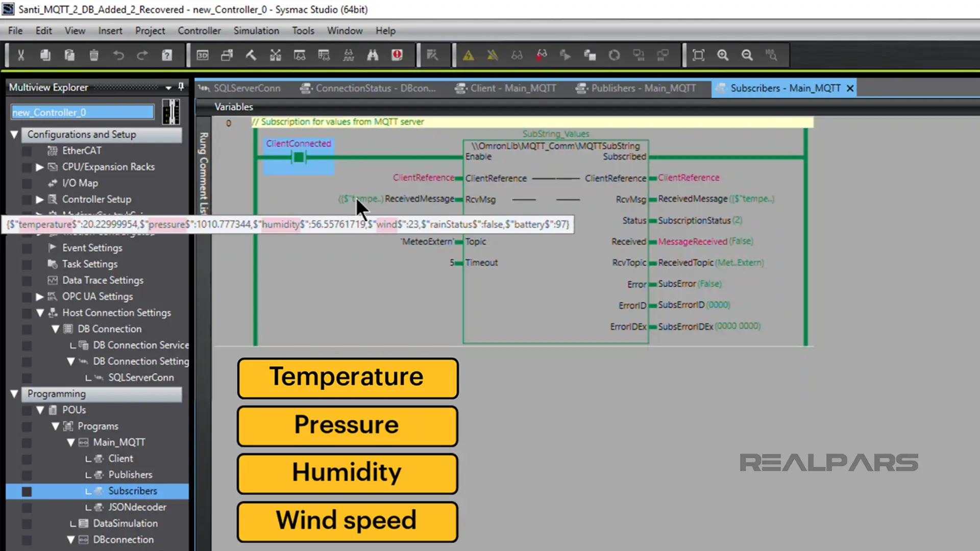Click the Build hammer icon
The width and height of the screenshot is (980, 551).
tap(251, 55)
